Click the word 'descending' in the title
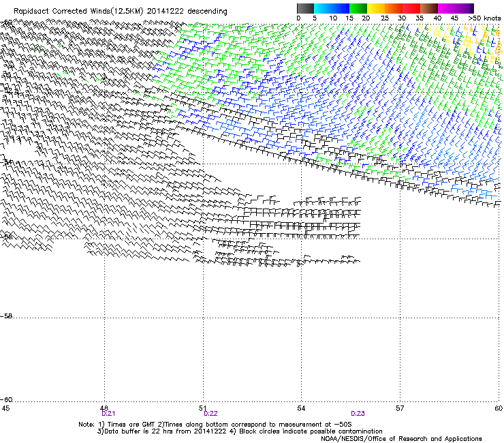The width and height of the screenshot is (504, 443). click(207, 12)
